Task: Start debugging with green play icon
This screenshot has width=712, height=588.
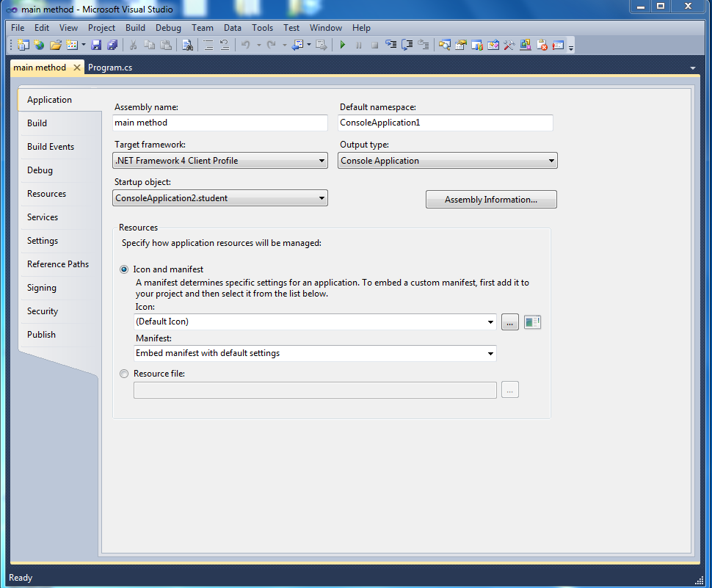Action: click(342, 45)
